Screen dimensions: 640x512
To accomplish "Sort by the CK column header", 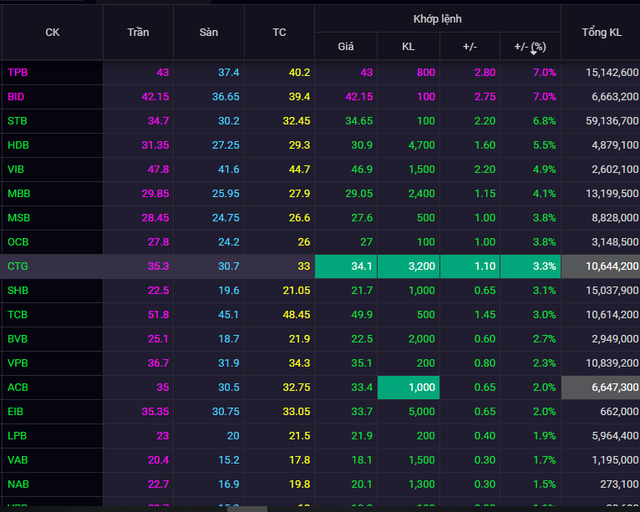I will pyautogui.click(x=52, y=32).
